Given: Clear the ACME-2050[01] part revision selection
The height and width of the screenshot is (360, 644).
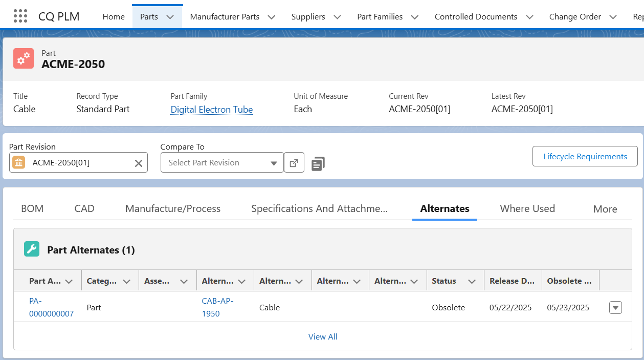Looking at the screenshot, I should (138, 163).
